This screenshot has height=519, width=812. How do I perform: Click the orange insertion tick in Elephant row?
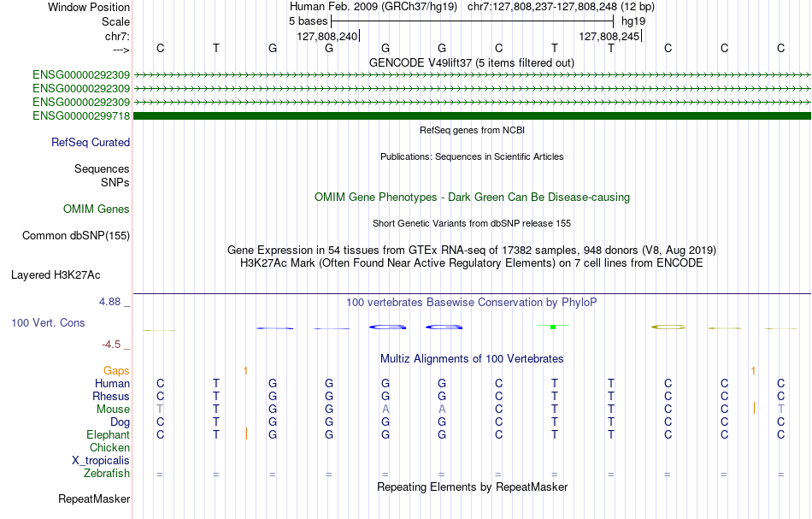pyautogui.click(x=246, y=434)
